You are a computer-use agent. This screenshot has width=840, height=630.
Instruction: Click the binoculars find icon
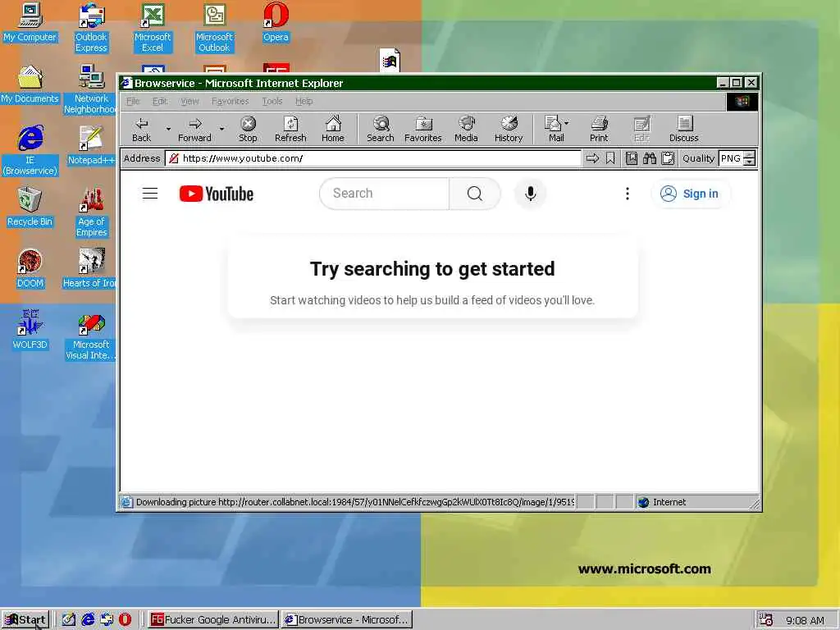tap(650, 158)
